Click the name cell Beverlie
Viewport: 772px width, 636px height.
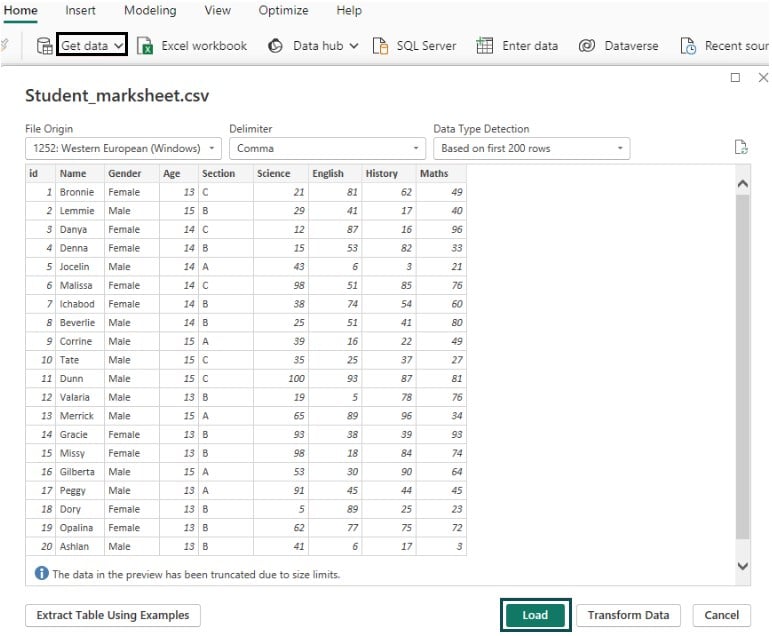80,322
